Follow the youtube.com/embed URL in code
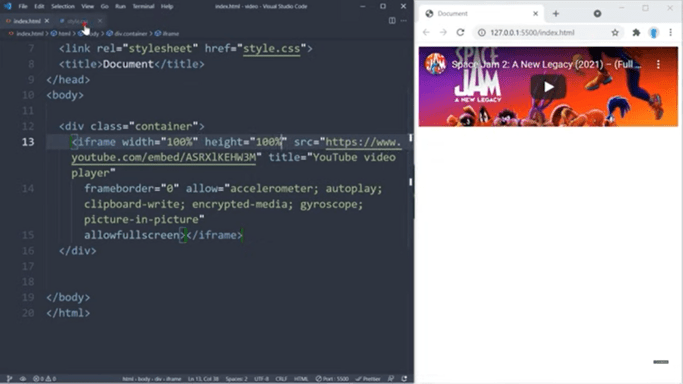Screen dimensions: 683x384 164,158
